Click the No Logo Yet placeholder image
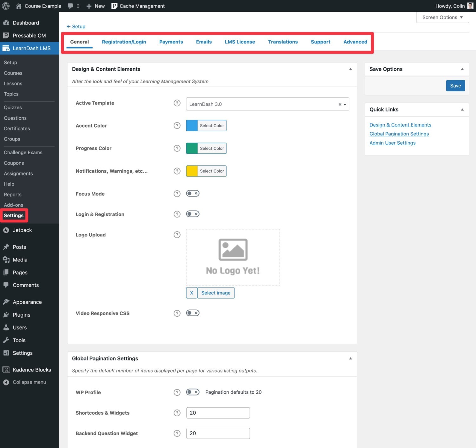Viewport: 476px width, 448px height. pos(233,257)
